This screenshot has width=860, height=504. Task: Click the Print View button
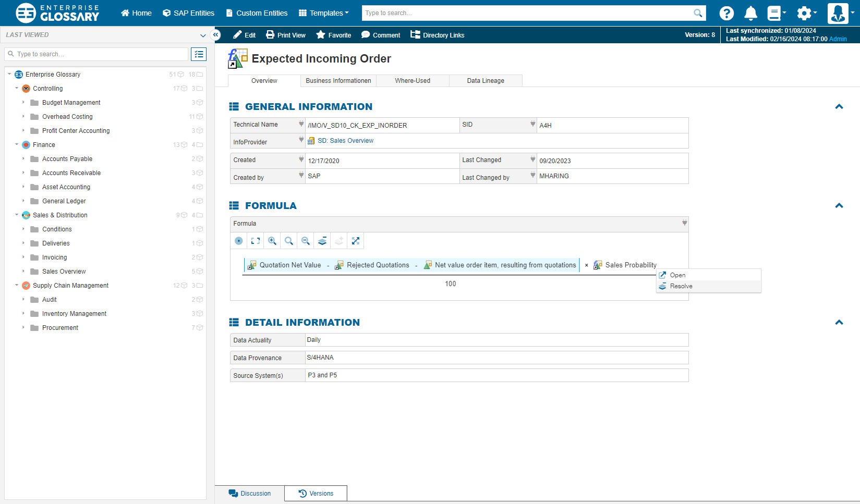(286, 35)
